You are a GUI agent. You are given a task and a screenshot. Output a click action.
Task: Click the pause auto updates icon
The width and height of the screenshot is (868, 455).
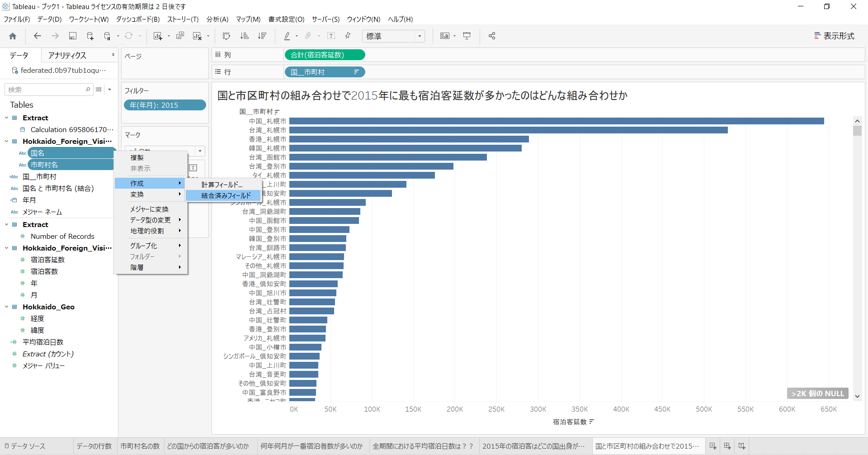[107, 36]
